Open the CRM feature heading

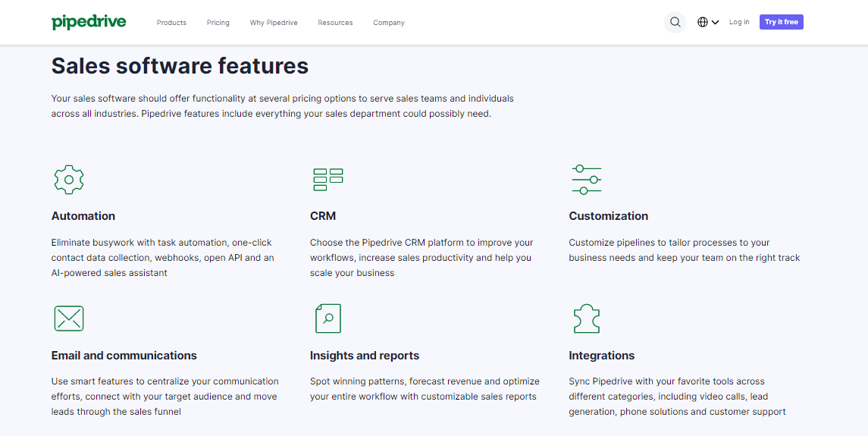[x=323, y=216]
